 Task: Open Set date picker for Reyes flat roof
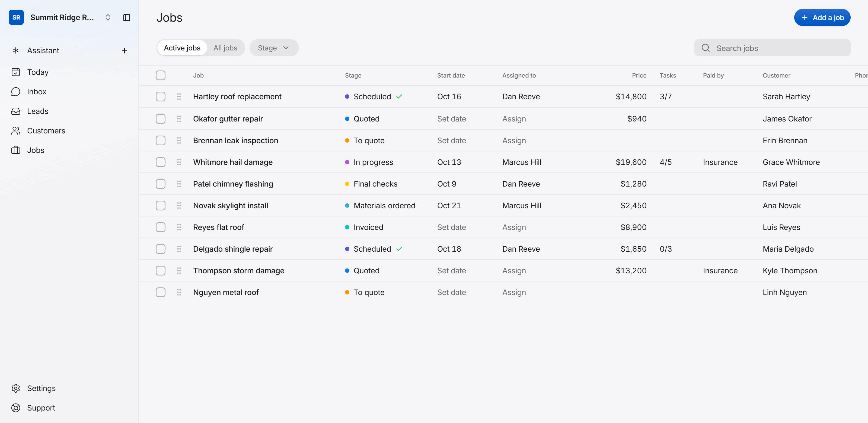[x=452, y=227]
